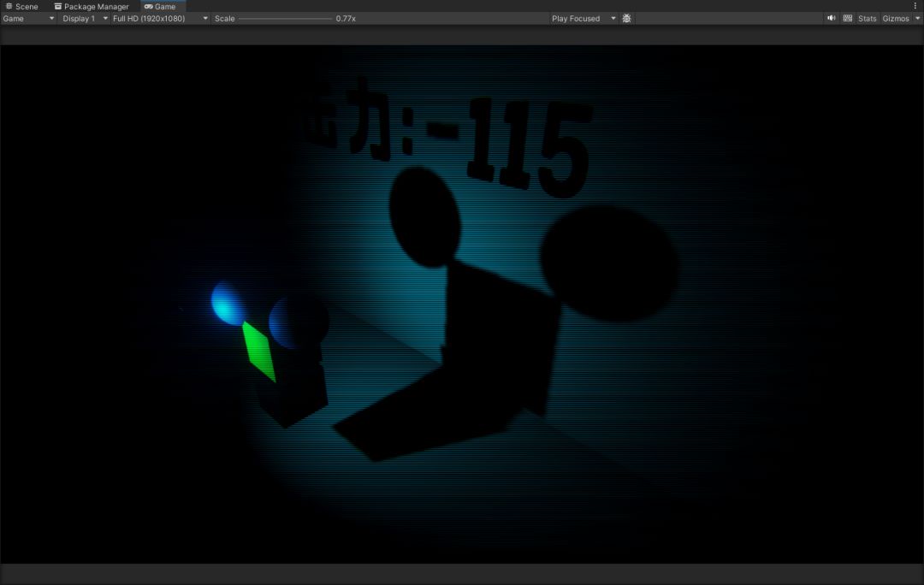The image size is (924, 585).
Task: Toggle the Stats overlay button
Action: pos(867,19)
